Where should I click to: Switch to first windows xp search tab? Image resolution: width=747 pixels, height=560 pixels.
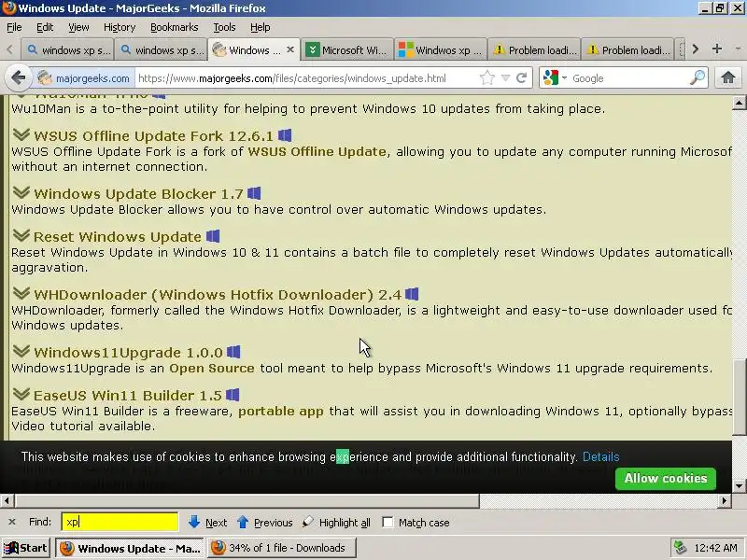pos(68,49)
